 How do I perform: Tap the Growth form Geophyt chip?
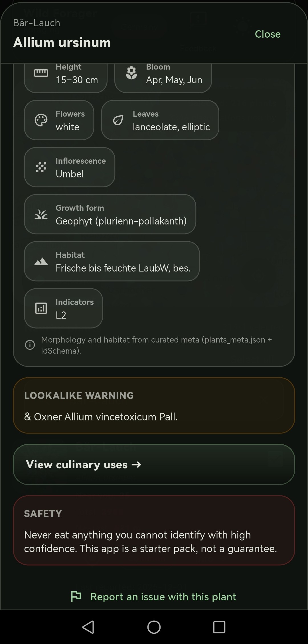point(121,220)
